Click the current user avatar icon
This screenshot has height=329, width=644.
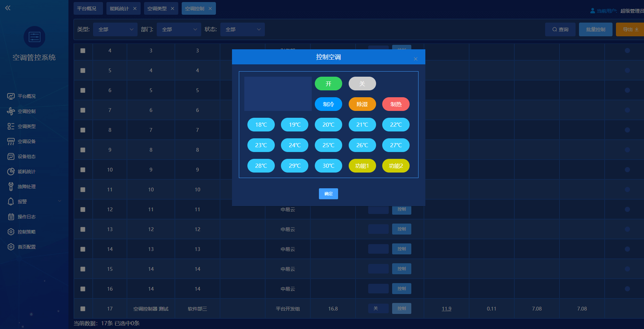[593, 11]
